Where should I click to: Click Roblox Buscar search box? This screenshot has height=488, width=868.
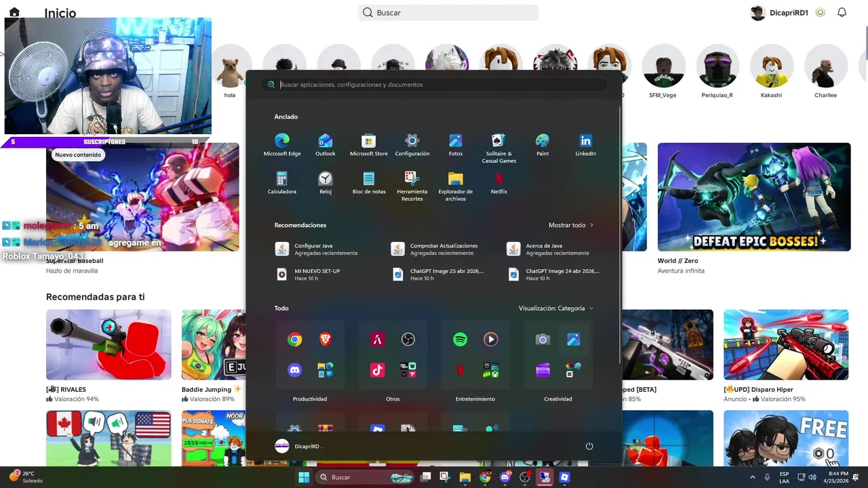pyautogui.click(x=448, y=13)
